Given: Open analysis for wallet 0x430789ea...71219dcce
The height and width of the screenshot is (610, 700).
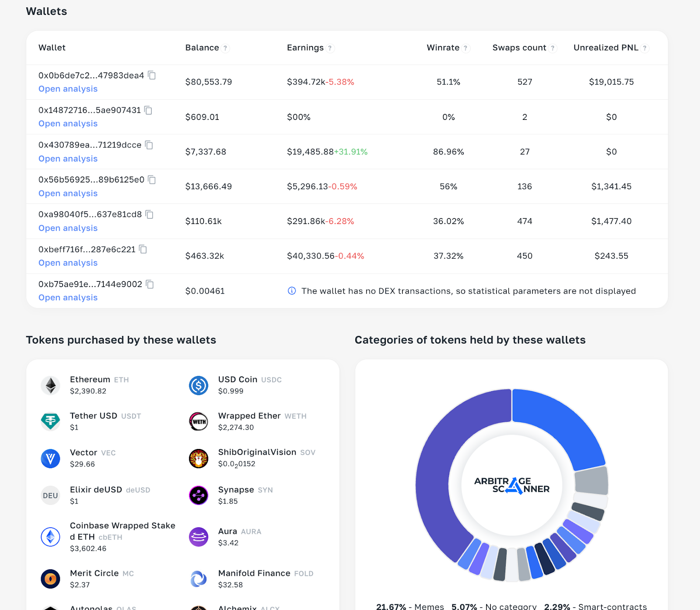Looking at the screenshot, I should click(68, 159).
